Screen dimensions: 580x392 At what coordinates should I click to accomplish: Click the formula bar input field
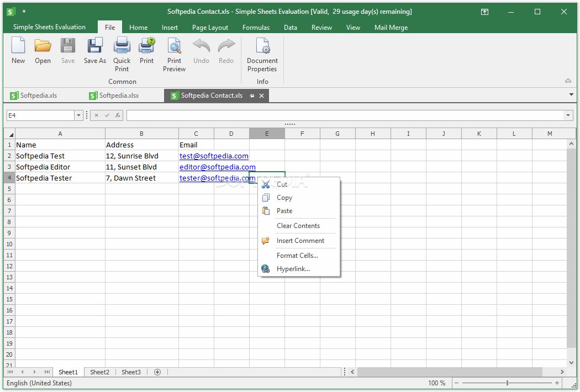coord(345,115)
